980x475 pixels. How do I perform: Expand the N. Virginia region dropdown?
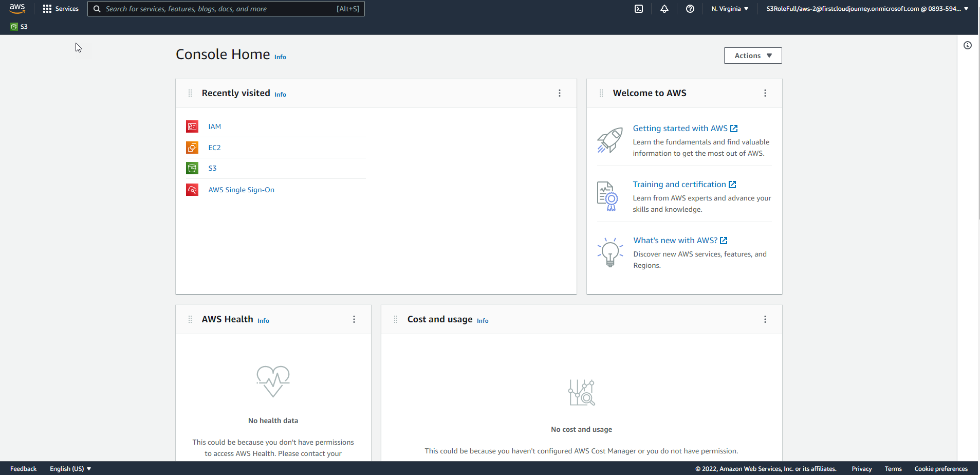(730, 9)
